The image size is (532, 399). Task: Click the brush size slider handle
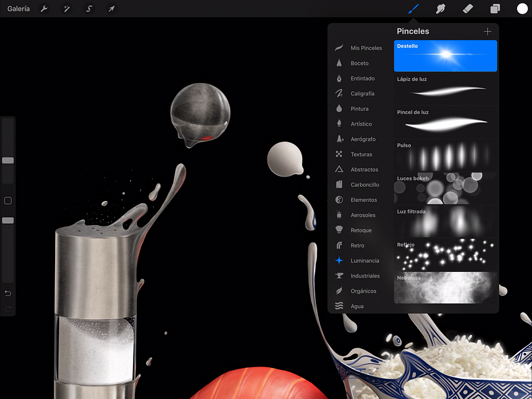(x=8, y=160)
